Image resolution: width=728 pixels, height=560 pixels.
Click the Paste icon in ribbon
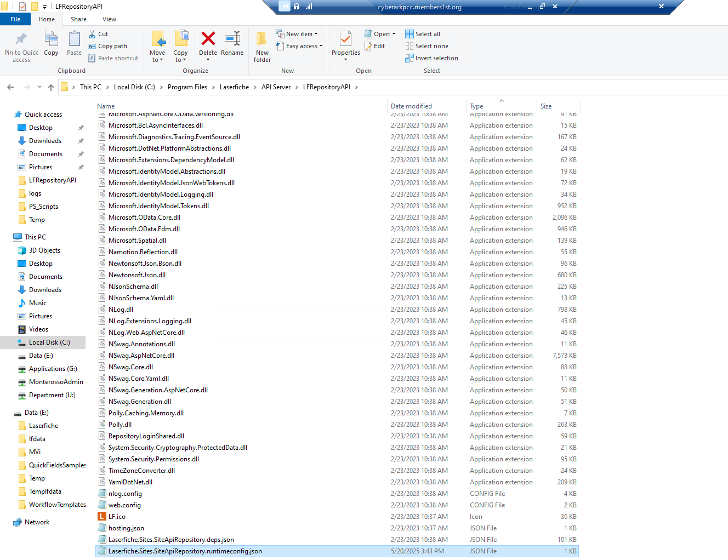[74, 39]
